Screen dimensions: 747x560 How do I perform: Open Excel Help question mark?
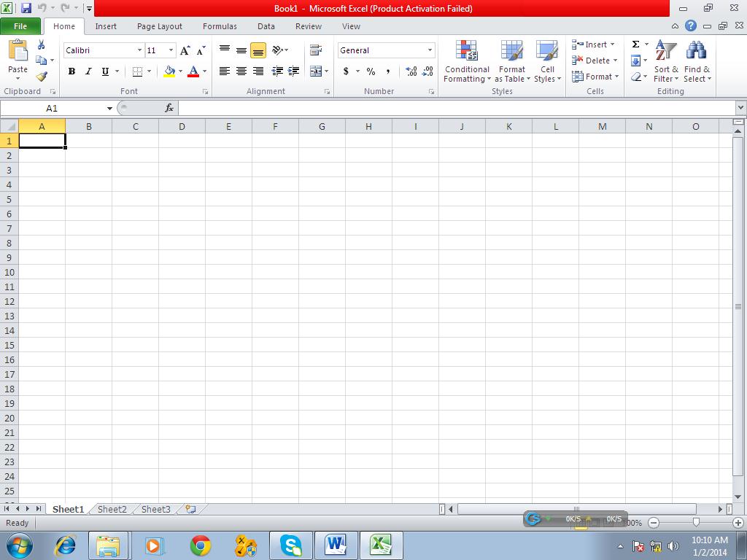(691, 26)
